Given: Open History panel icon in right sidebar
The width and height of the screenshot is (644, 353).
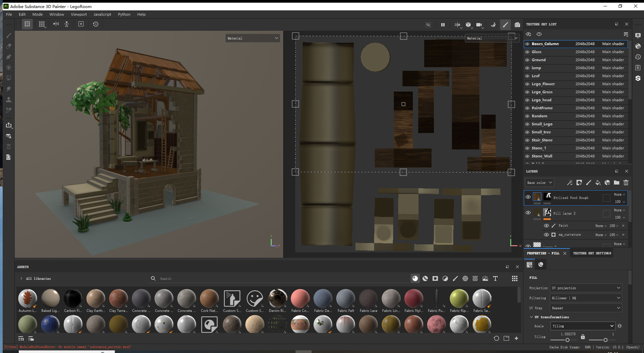Looking at the screenshot, I should [638, 57].
